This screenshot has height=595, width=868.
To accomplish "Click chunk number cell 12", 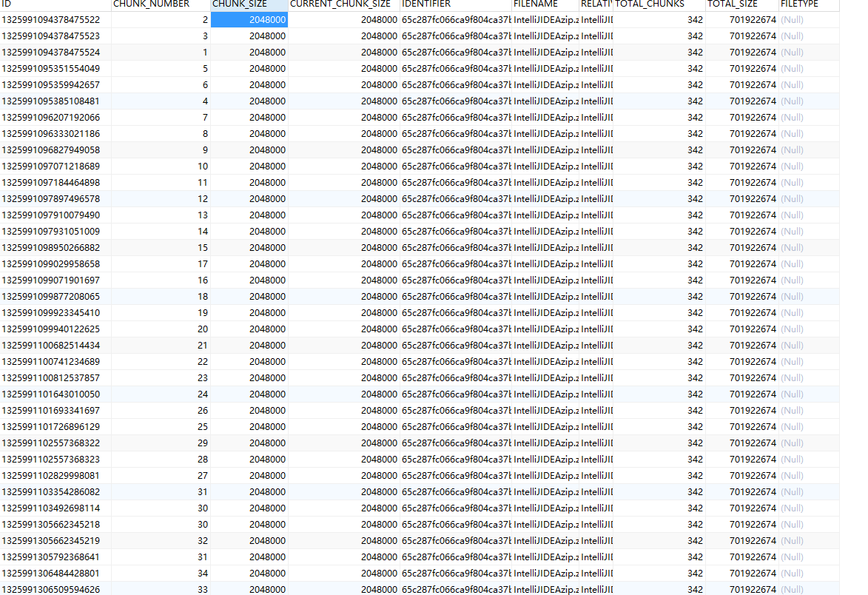I will [x=161, y=198].
